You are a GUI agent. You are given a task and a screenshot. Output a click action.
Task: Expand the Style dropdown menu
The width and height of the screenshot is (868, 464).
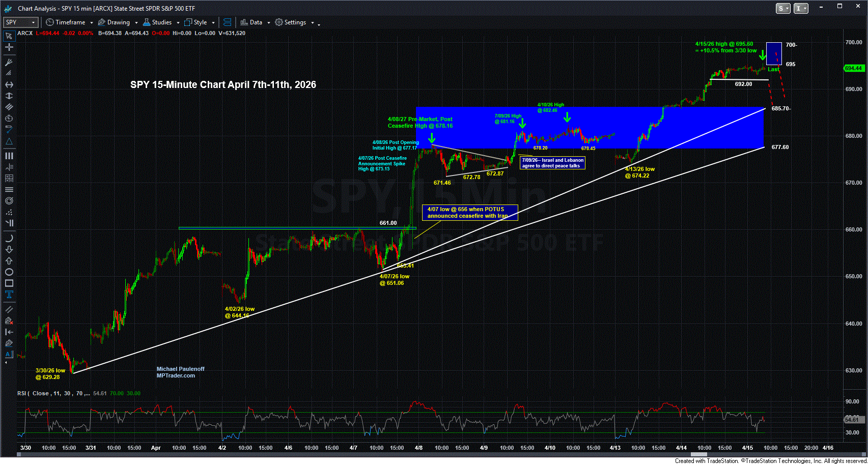(x=200, y=22)
